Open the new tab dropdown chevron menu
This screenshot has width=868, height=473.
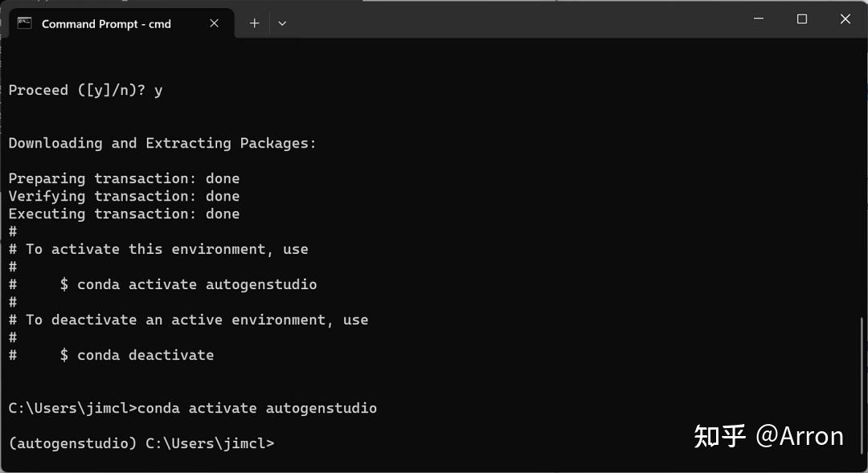pos(282,23)
